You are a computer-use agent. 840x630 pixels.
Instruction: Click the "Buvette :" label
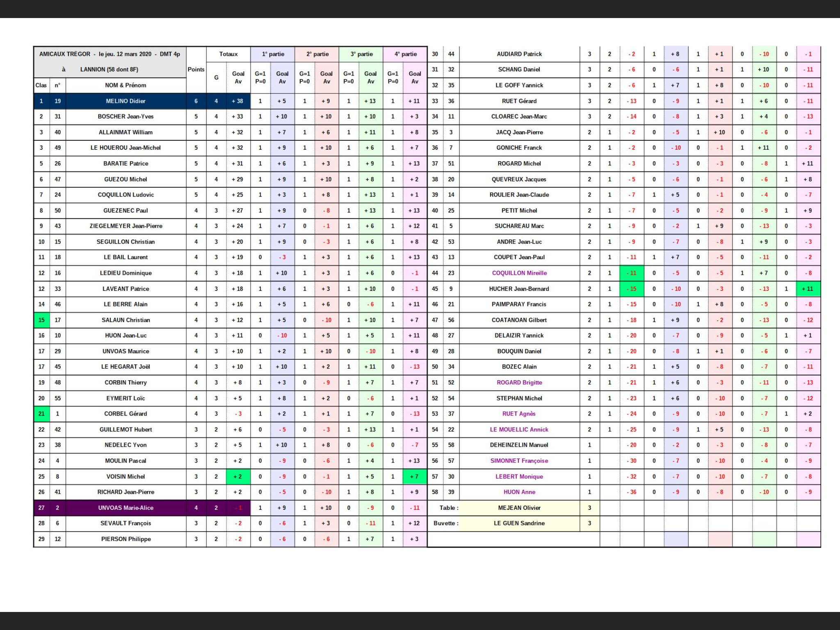[x=445, y=523]
